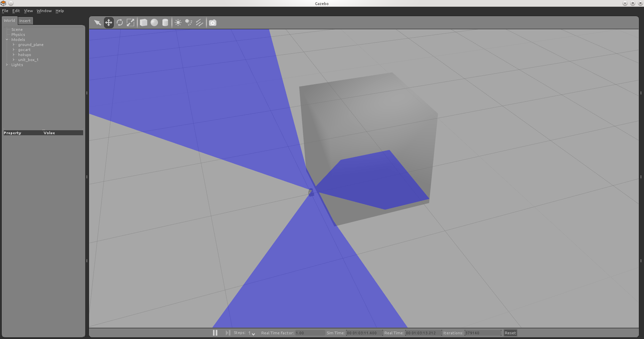Viewport: 644px width, 339px height.
Task: Enable the scale mode tool
Action: (x=130, y=22)
